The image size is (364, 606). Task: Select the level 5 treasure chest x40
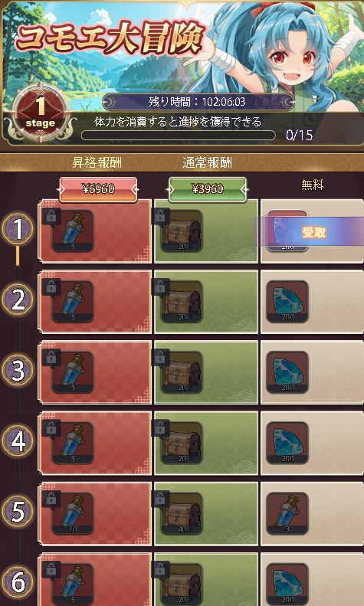(x=182, y=513)
